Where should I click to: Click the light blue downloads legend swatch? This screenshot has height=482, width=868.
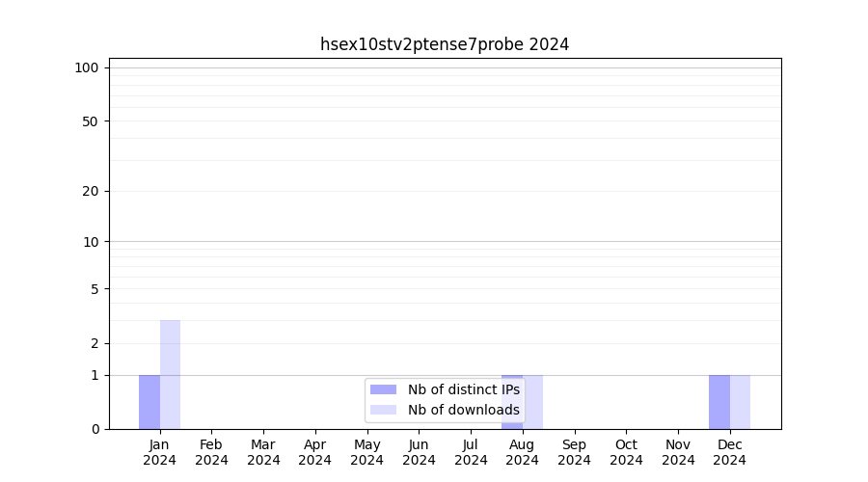pyautogui.click(x=383, y=410)
